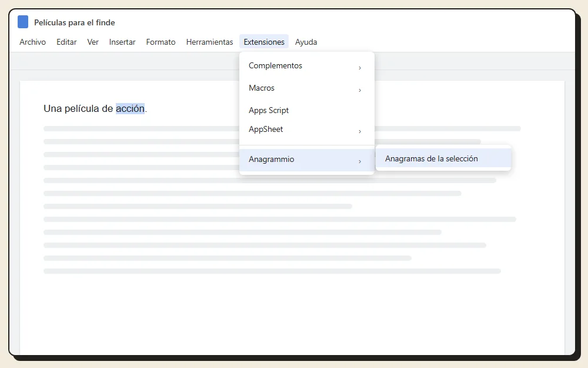The width and height of the screenshot is (588, 368).
Task: Open the Ver menu
Action: click(x=93, y=42)
